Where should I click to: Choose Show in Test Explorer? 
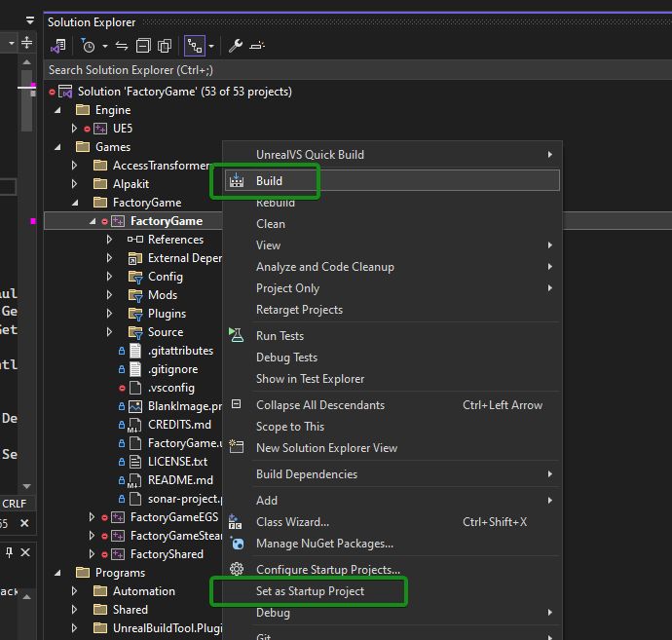[392, 379]
